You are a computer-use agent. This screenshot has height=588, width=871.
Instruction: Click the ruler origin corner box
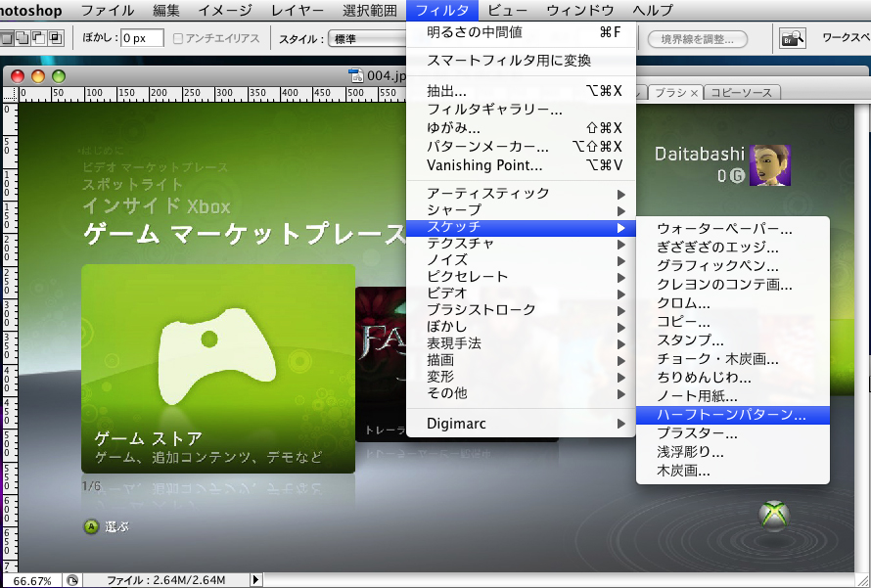pos(10,94)
